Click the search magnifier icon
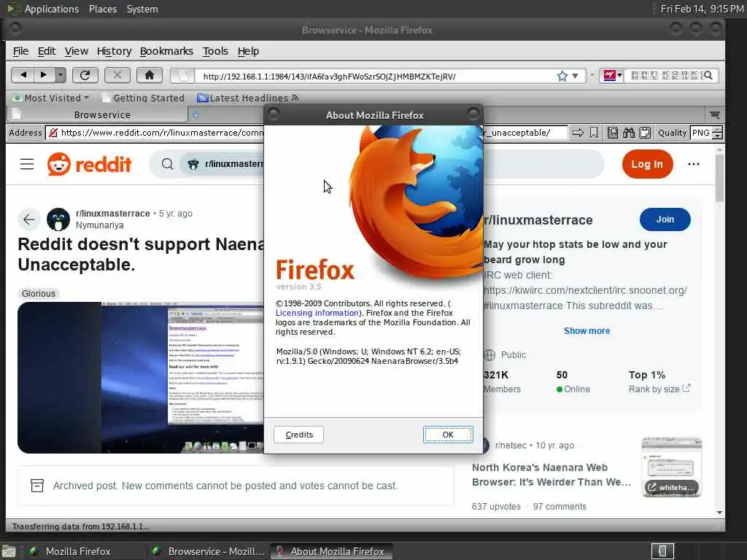 (708, 75)
